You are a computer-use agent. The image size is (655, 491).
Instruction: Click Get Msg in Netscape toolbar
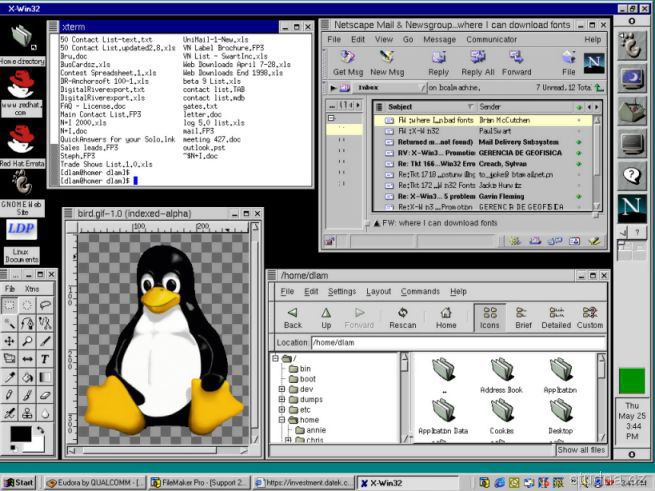tap(347, 63)
